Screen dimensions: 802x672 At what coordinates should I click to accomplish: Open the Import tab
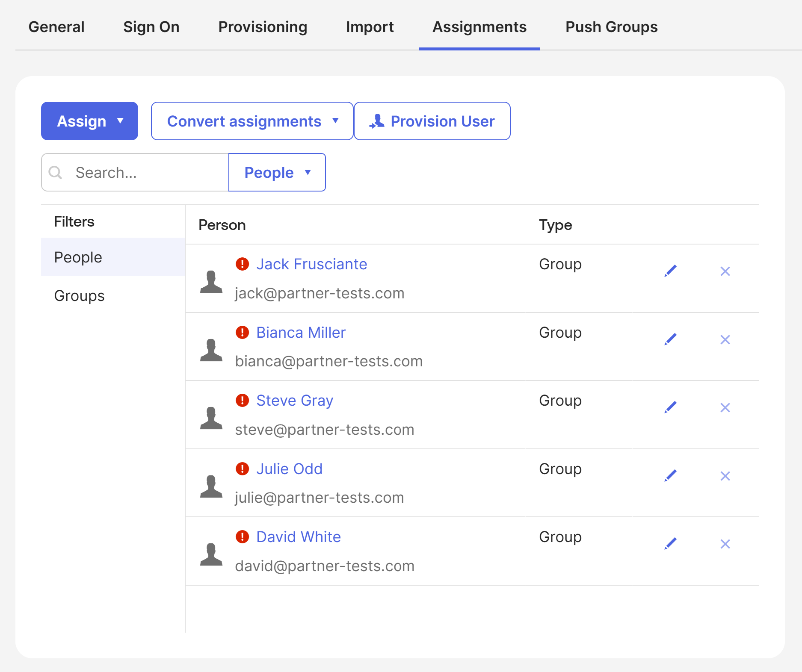(370, 27)
